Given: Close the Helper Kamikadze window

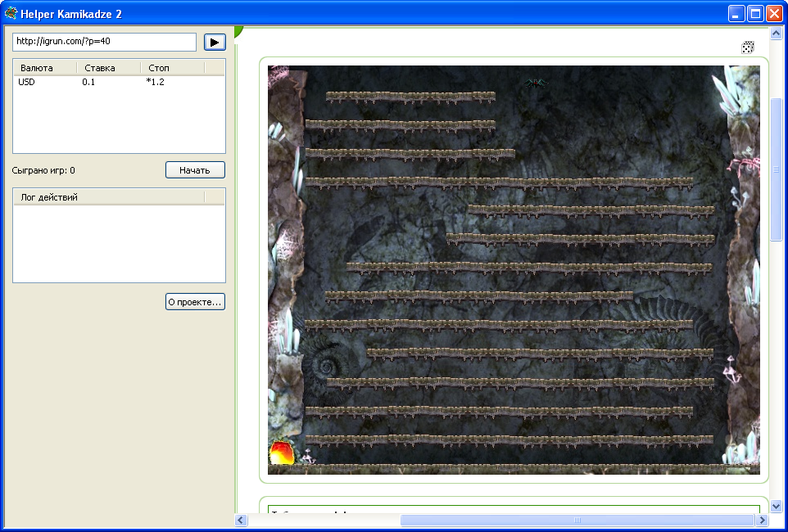Looking at the screenshot, I should pos(774,13).
